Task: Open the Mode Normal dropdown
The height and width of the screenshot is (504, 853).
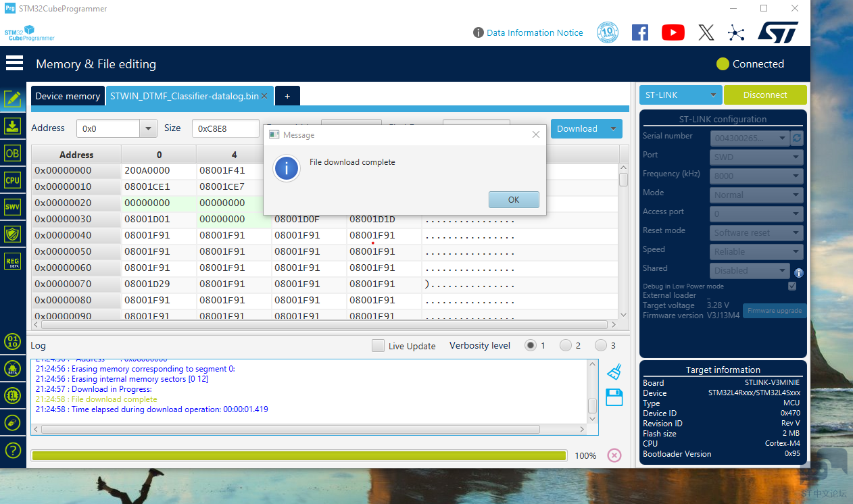Action: pos(756,195)
